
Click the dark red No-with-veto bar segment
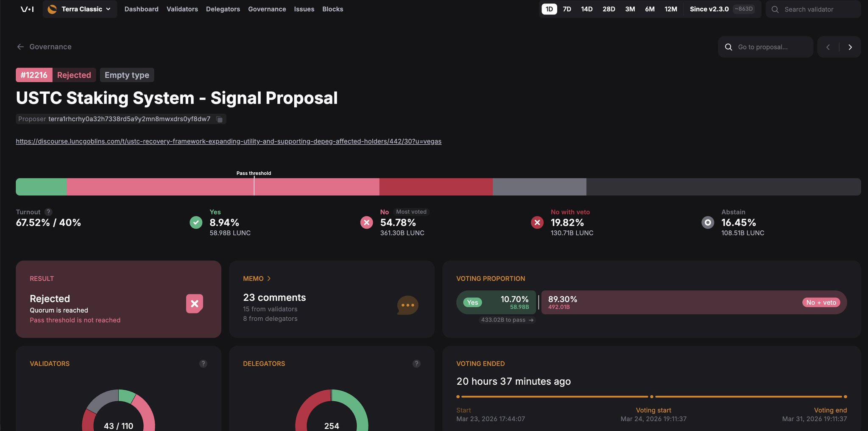pos(436,187)
